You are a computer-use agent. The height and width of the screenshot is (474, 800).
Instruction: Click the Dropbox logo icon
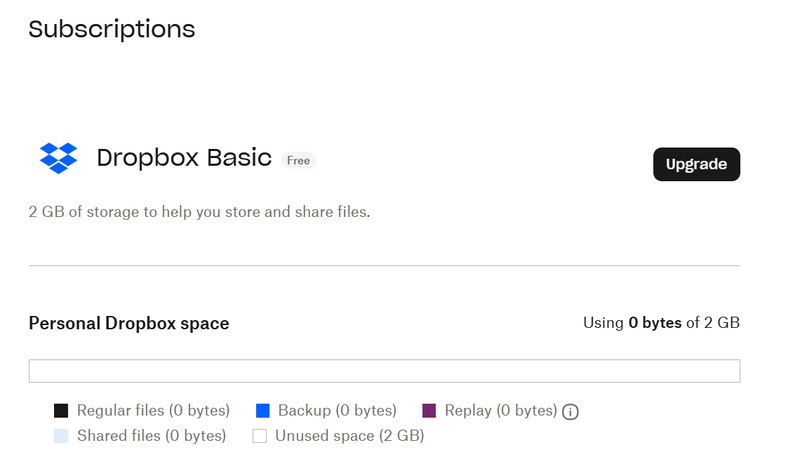click(x=58, y=157)
